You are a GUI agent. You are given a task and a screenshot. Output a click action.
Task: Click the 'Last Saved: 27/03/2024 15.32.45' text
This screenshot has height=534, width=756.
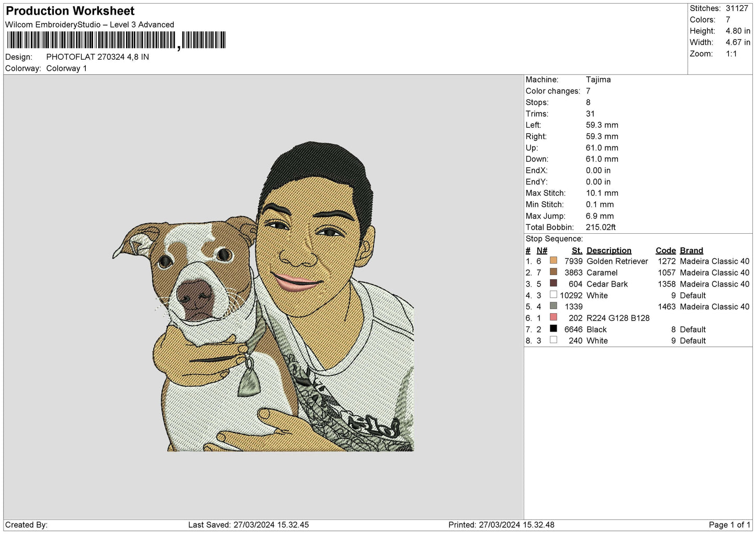click(x=249, y=525)
